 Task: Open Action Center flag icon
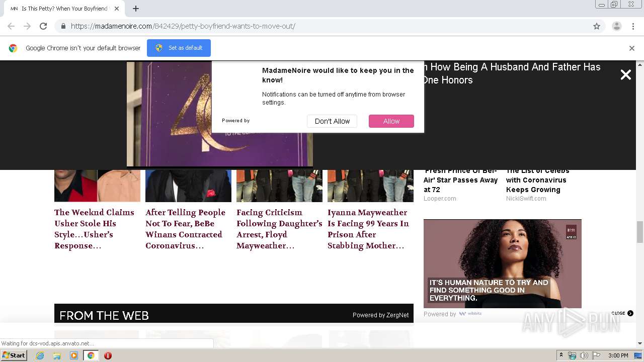[596, 355]
